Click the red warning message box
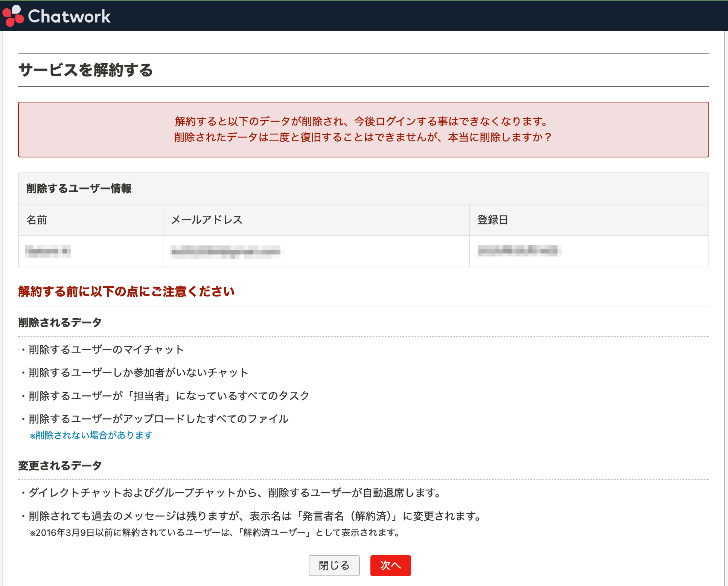 [363, 129]
